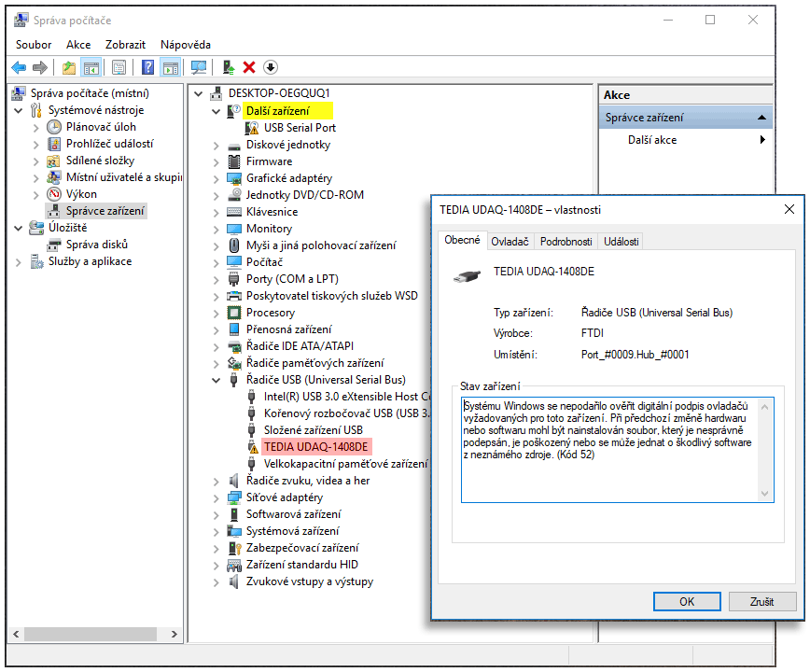Close the TEDIA UDAQ-1408DE properties dialog

pyautogui.click(x=789, y=209)
